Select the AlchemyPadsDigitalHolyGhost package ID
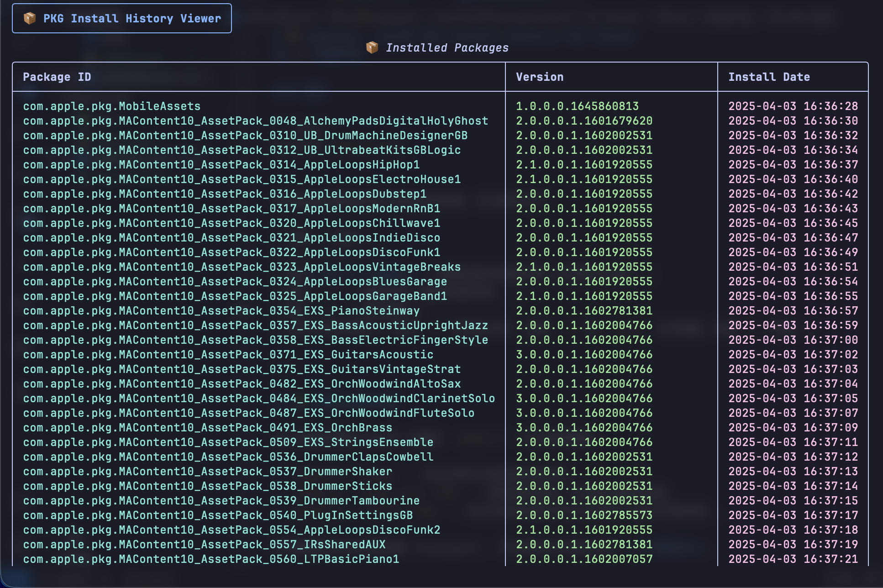Viewport: 883px width, 588px height. pyautogui.click(x=256, y=121)
